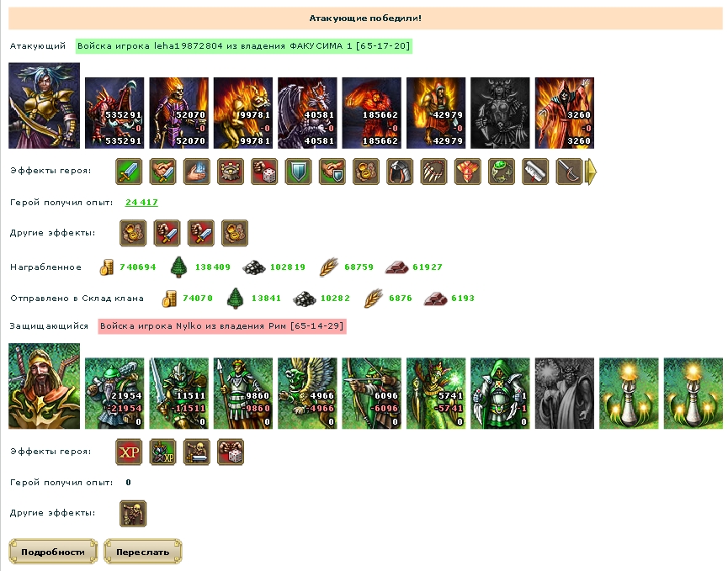The image size is (728, 571).
Task: Click the Подробности button
Action: (53, 552)
